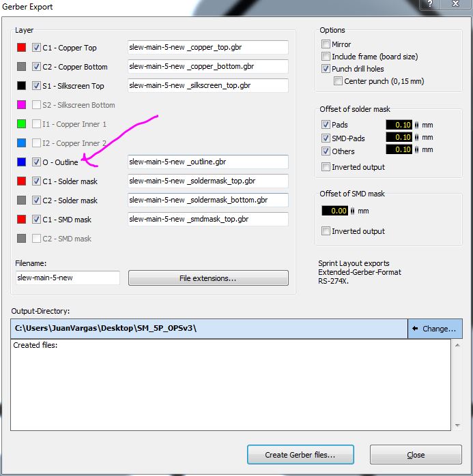Open File extensions settings
The height and width of the screenshot is (476, 473).
click(x=208, y=278)
